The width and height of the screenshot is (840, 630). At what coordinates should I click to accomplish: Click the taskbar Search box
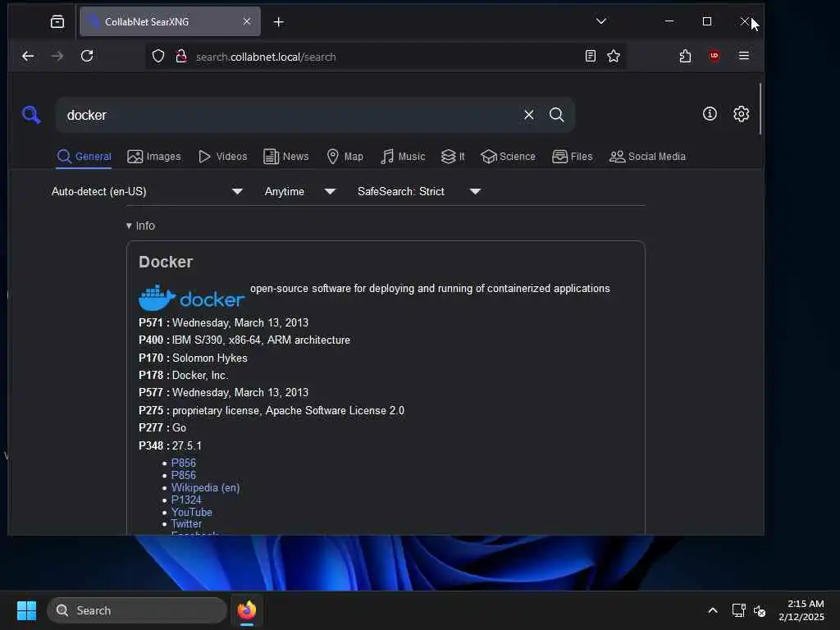(137, 610)
